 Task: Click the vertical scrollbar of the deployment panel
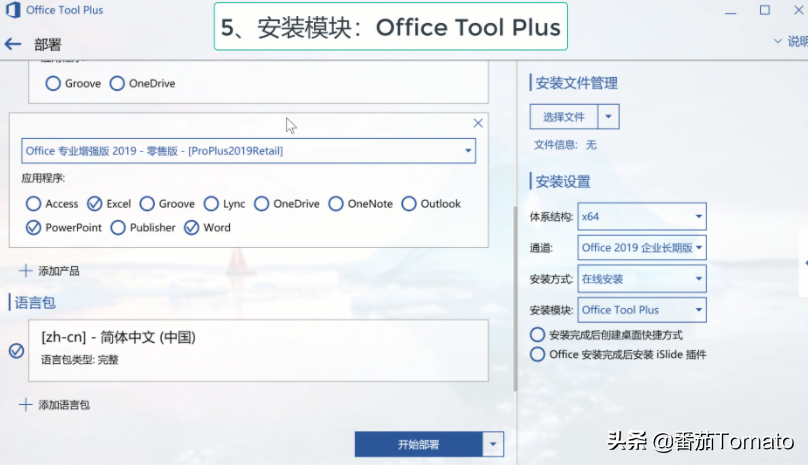[x=515, y=298]
